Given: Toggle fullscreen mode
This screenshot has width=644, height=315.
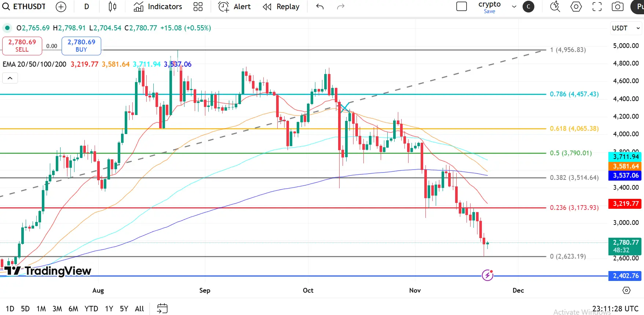Looking at the screenshot, I should pyautogui.click(x=597, y=7).
